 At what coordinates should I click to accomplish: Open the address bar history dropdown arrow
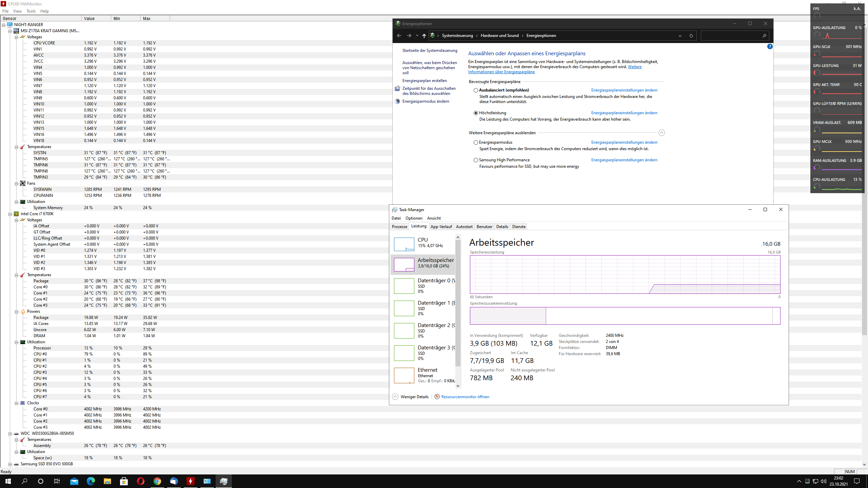click(680, 36)
